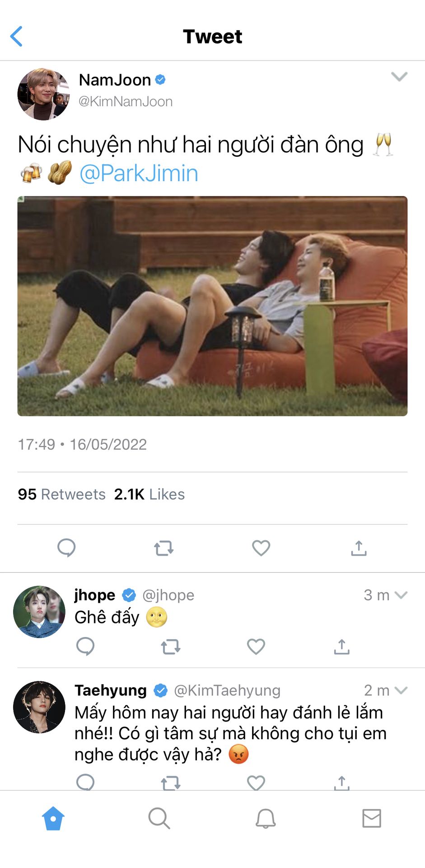The height and width of the screenshot is (868, 425).
Task: View the 95 Retweets list
Action: pyautogui.click(x=61, y=494)
